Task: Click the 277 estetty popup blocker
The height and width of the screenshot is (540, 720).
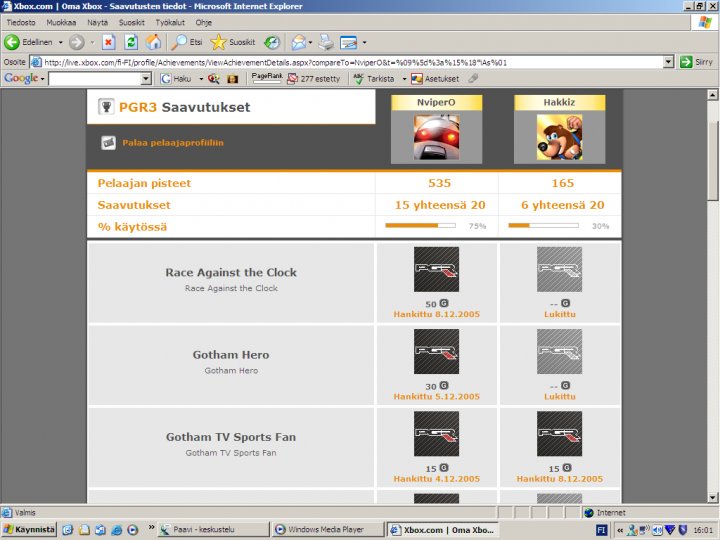Action: point(313,79)
